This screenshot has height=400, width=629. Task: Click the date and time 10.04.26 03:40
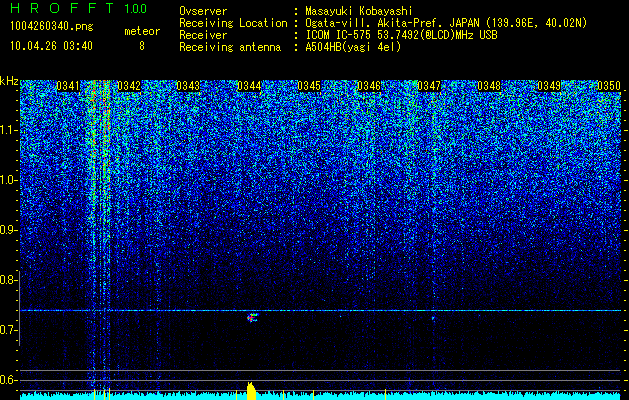[x=52, y=46]
